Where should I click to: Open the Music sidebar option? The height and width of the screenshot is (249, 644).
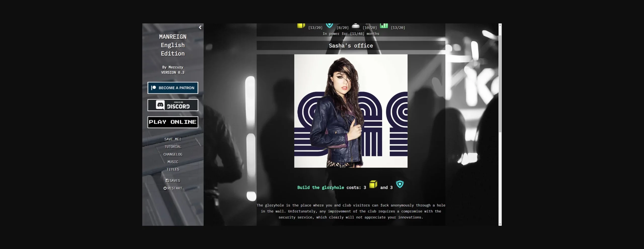tap(173, 162)
